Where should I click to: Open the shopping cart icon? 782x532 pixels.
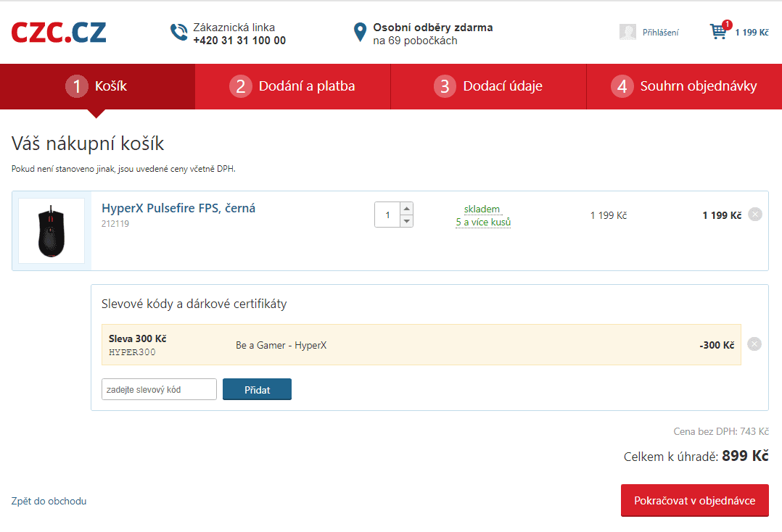(718, 31)
